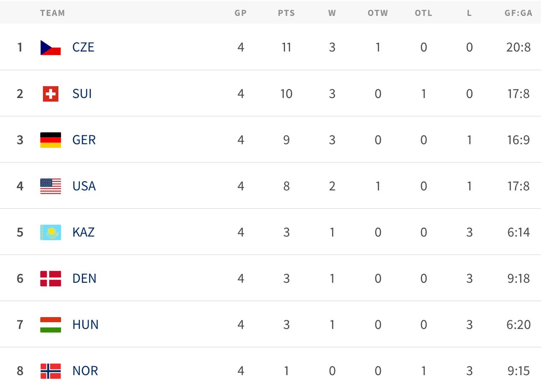The height and width of the screenshot is (392, 541).
Task: Click the Norway flag icon
Action: click(x=51, y=371)
